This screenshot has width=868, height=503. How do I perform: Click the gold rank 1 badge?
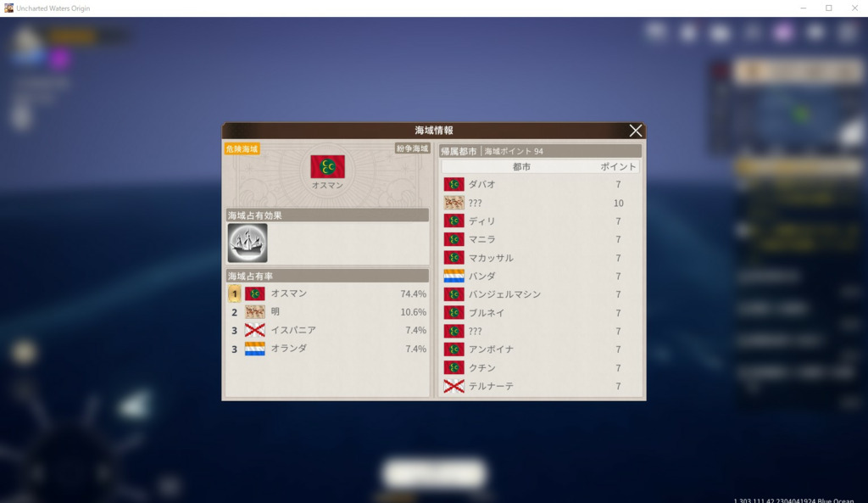click(234, 293)
